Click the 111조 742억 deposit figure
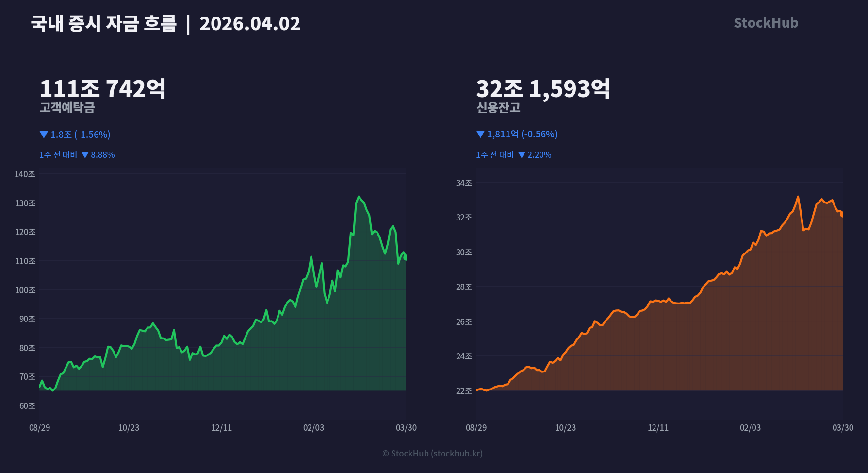The image size is (868, 473). click(x=102, y=89)
